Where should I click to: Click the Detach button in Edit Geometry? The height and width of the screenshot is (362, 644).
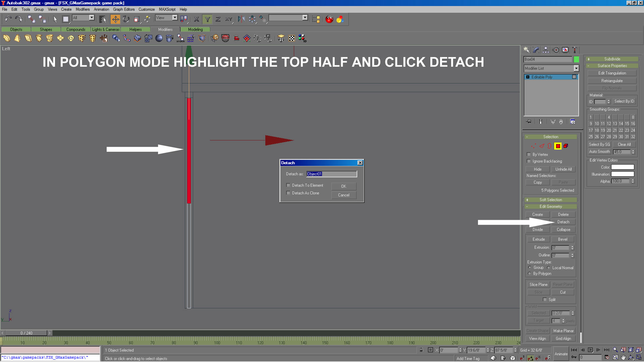(563, 222)
